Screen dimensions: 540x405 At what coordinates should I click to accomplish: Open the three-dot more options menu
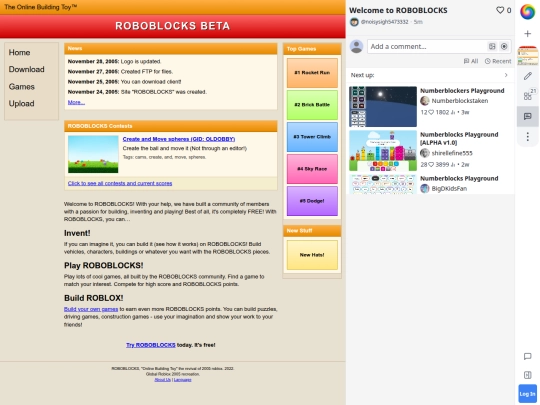[527, 137]
